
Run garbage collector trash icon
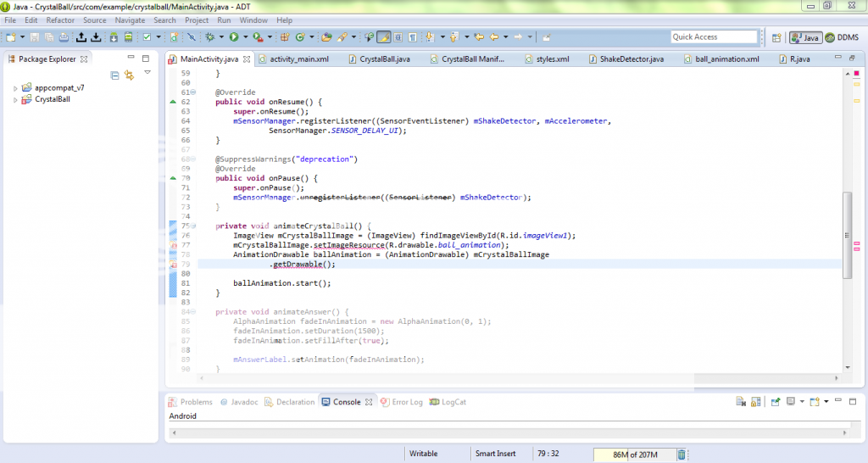pos(681,455)
